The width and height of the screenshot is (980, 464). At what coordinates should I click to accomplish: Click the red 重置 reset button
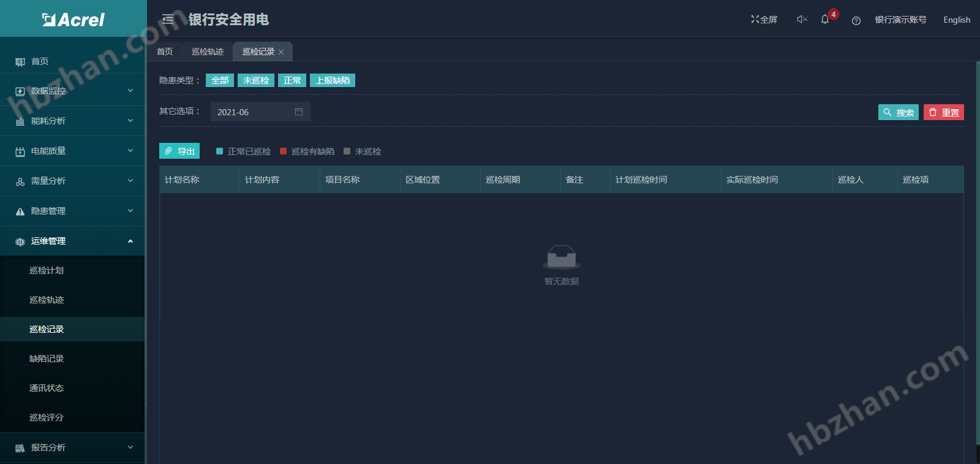(943, 112)
